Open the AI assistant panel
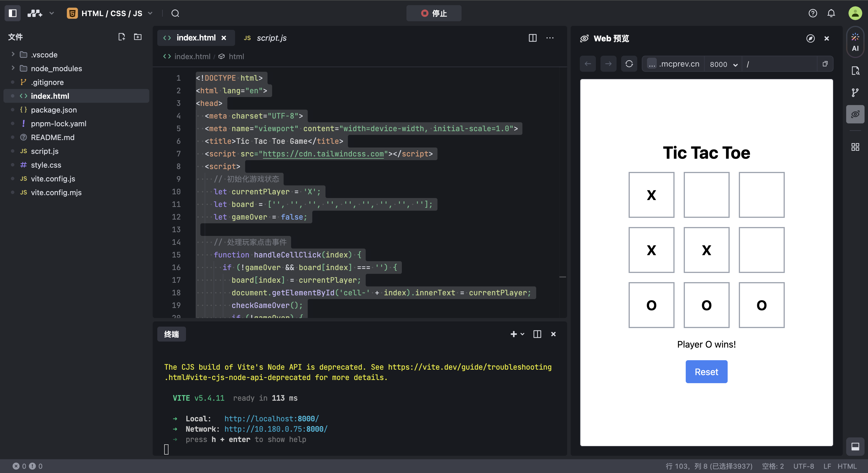The height and width of the screenshot is (473, 868). coord(855,42)
